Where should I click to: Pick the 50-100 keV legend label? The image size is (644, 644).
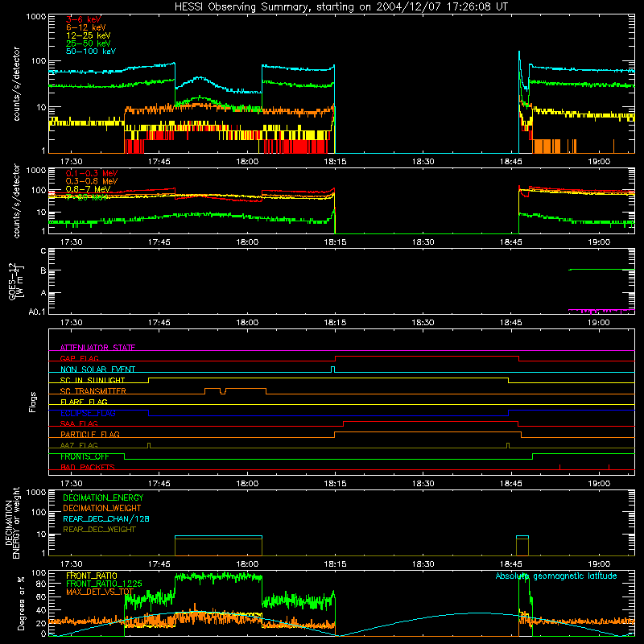click(x=91, y=52)
